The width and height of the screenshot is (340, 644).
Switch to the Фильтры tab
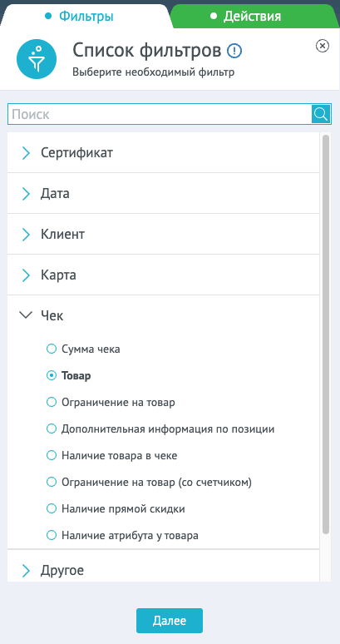pos(80,17)
